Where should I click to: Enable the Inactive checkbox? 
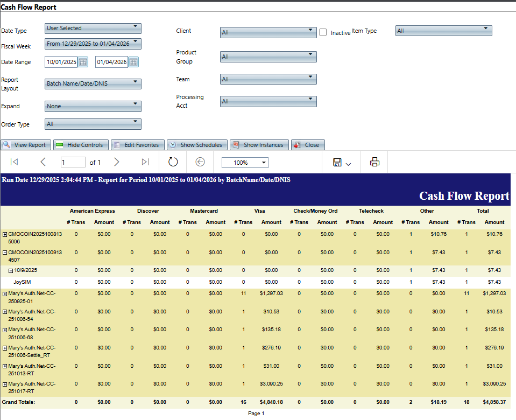point(323,32)
